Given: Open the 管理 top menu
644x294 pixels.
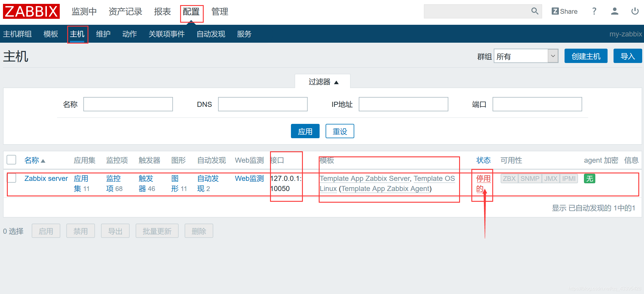Looking at the screenshot, I should (x=220, y=12).
